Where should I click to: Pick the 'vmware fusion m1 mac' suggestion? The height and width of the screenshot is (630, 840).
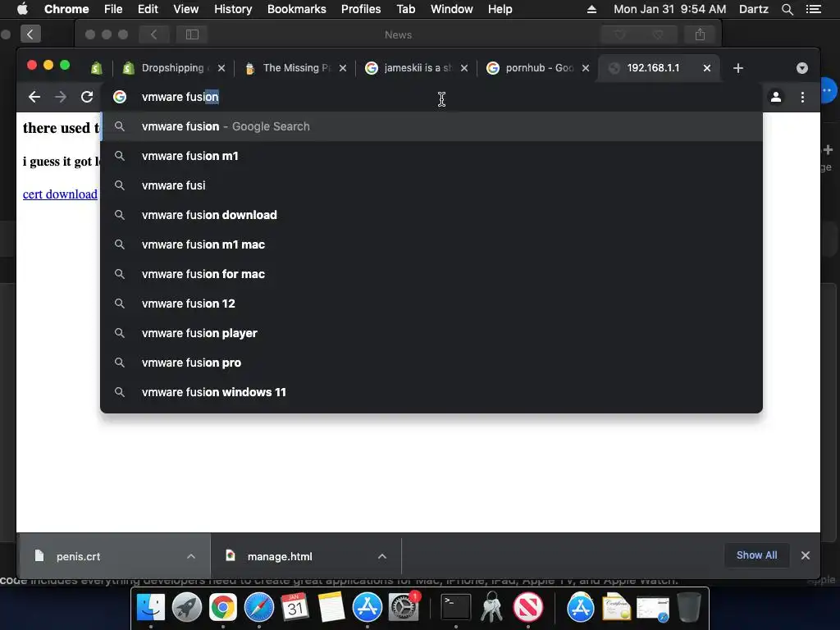click(x=431, y=244)
